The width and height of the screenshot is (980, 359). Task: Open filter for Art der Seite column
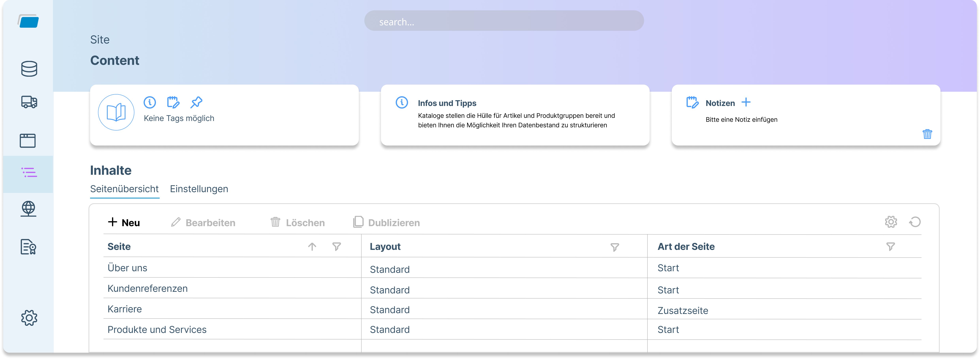[890, 247]
